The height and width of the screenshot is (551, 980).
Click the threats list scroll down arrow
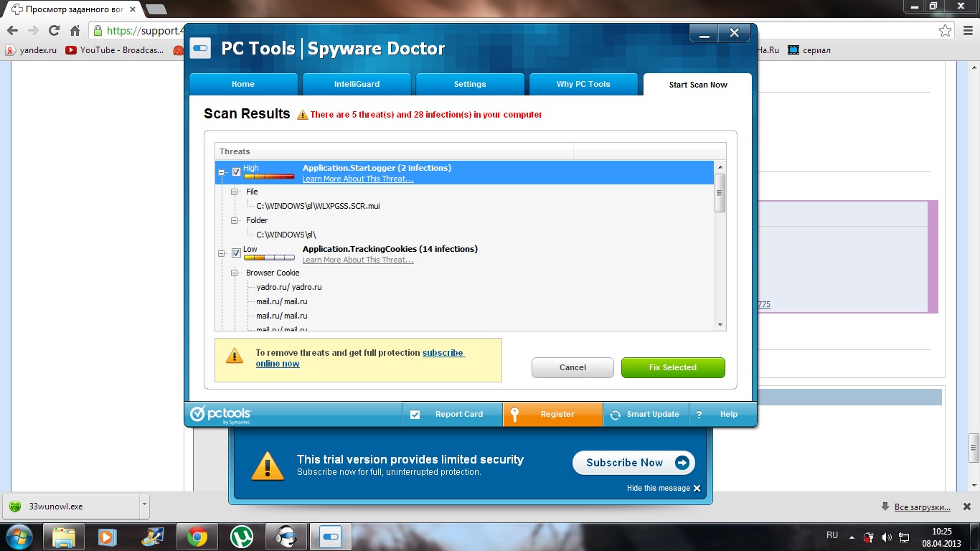click(x=720, y=325)
